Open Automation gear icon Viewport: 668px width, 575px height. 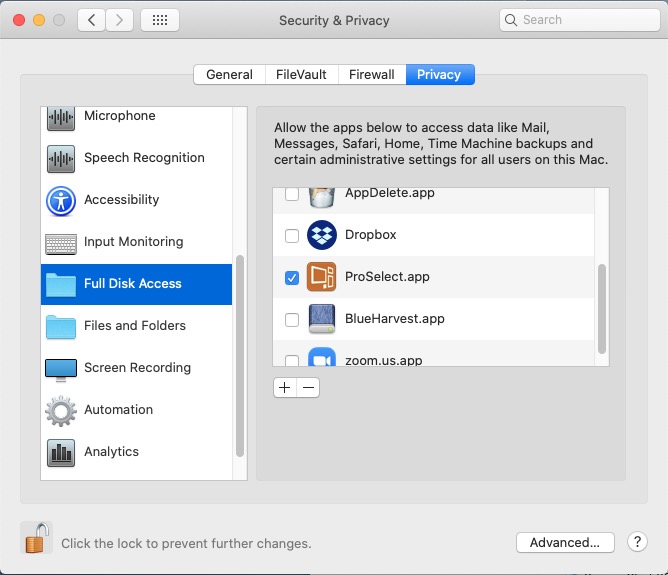pos(61,410)
